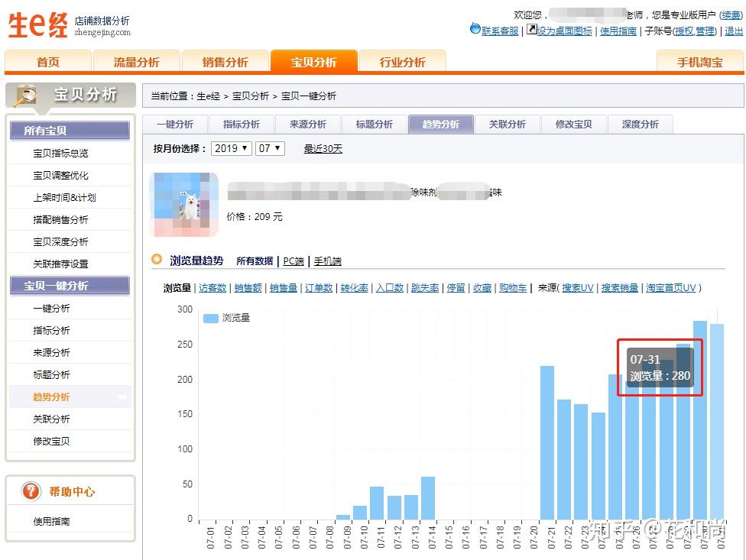Enable the 所有数据 data view

pyautogui.click(x=255, y=261)
